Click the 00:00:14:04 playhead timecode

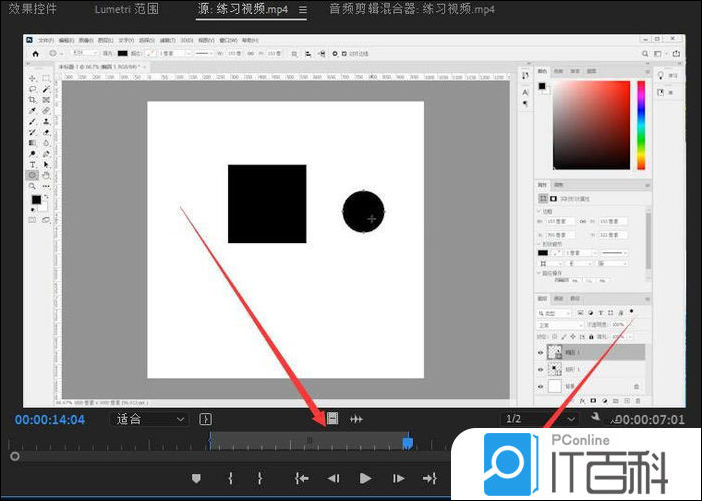(x=50, y=420)
